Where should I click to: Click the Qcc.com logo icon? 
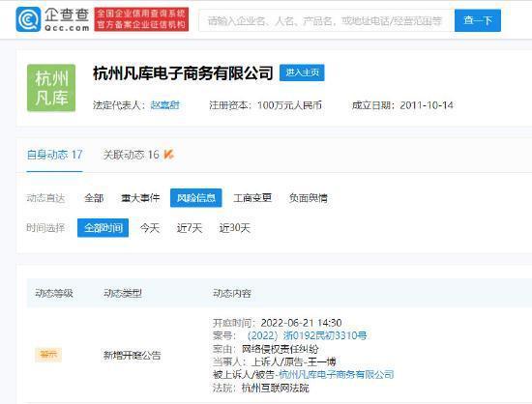28,19
